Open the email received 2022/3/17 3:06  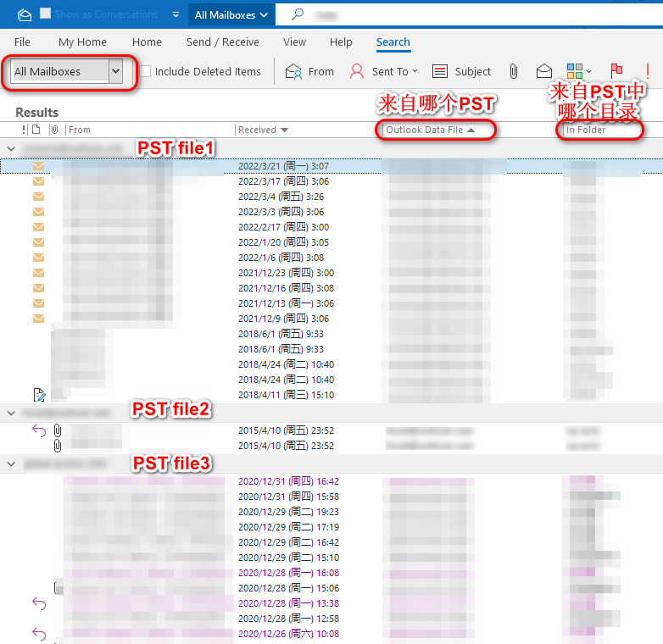(283, 181)
